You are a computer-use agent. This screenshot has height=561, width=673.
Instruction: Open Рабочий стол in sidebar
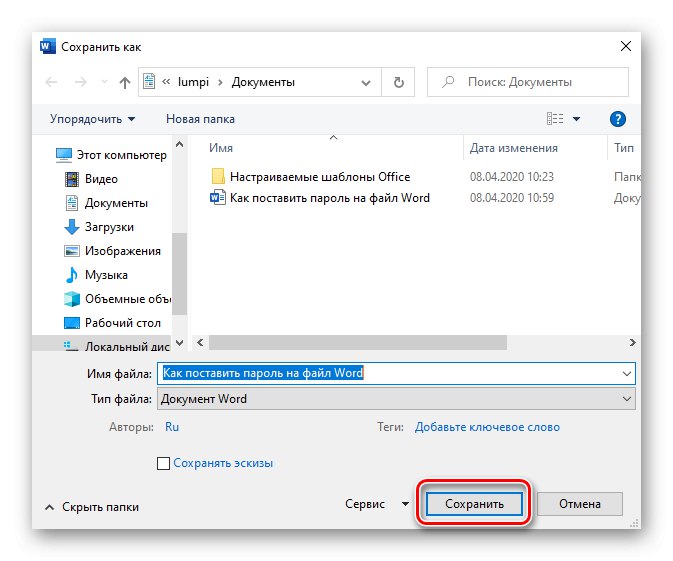tap(112, 323)
